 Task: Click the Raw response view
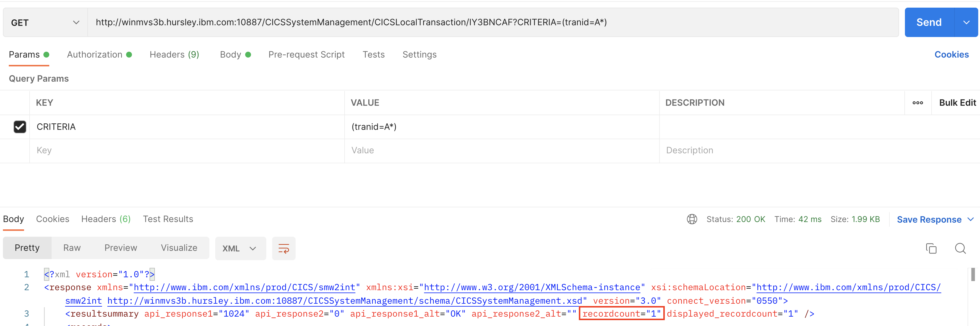pos(72,248)
